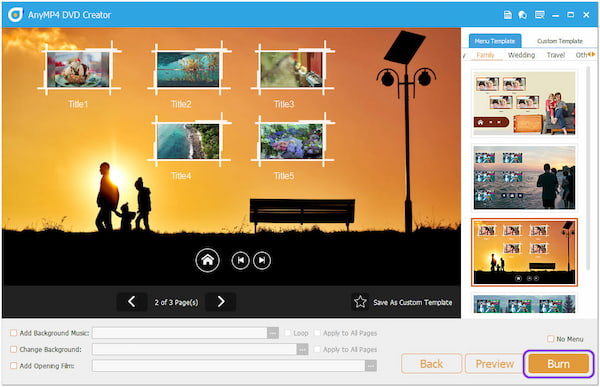Open the Change Background browse button

click(302, 349)
